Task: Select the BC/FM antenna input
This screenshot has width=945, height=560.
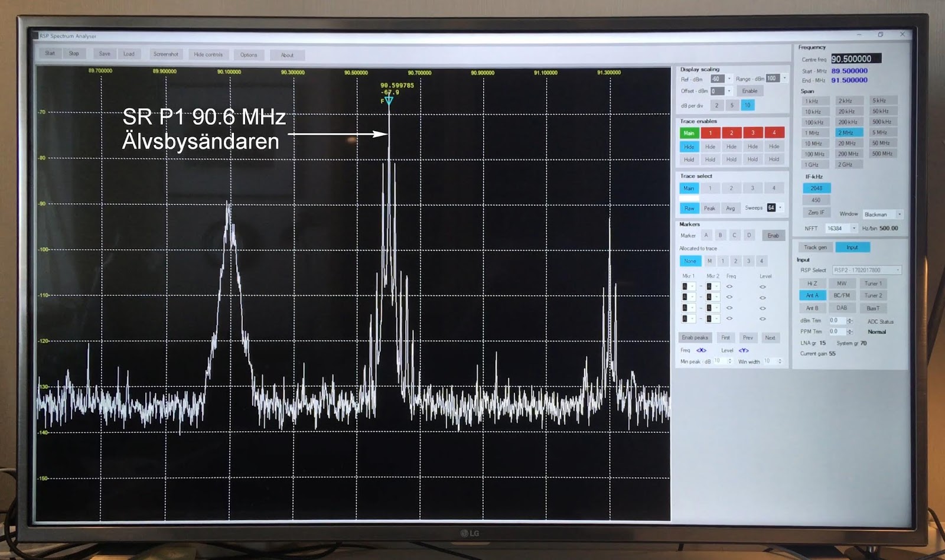Action: click(x=842, y=295)
